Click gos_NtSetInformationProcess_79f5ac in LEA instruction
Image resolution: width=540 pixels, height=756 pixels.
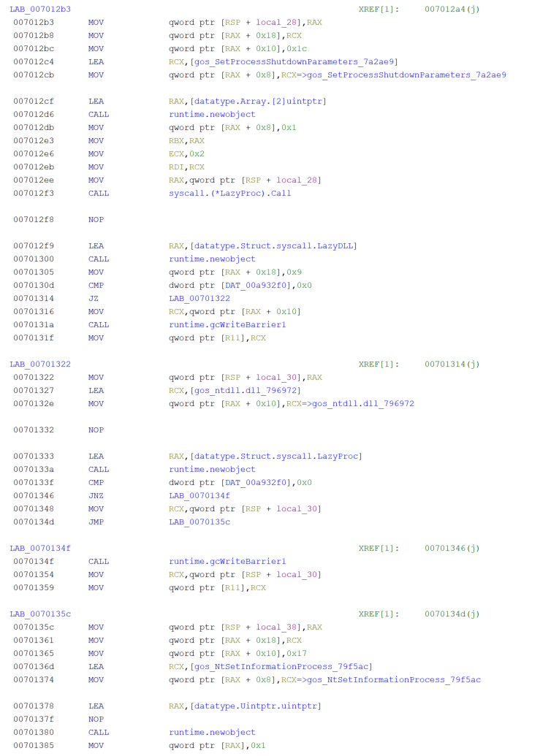click(281, 667)
